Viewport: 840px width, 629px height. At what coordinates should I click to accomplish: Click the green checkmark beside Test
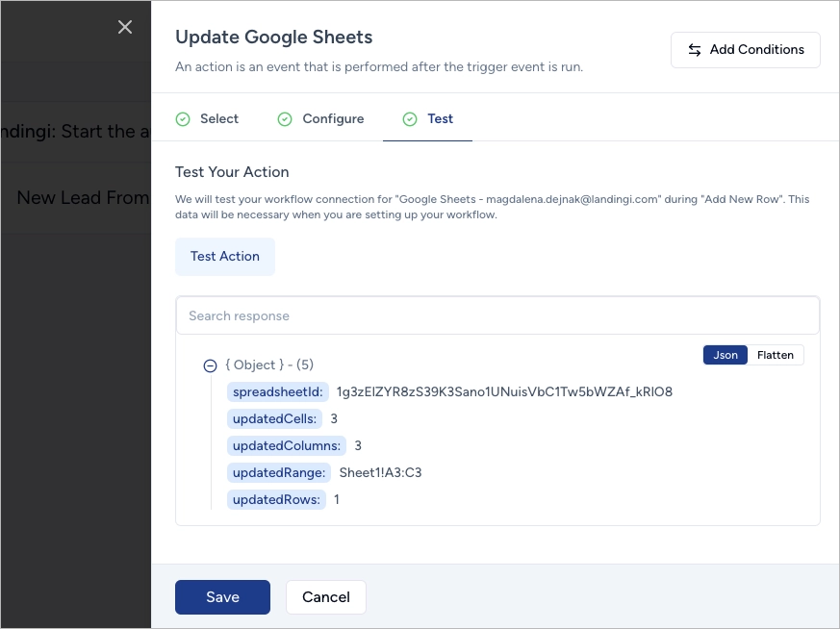click(410, 119)
